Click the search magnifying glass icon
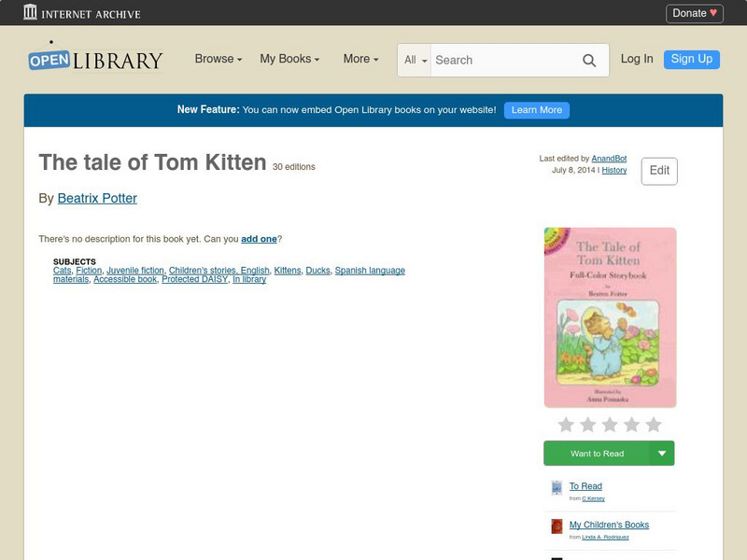The image size is (747, 560). click(589, 60)
